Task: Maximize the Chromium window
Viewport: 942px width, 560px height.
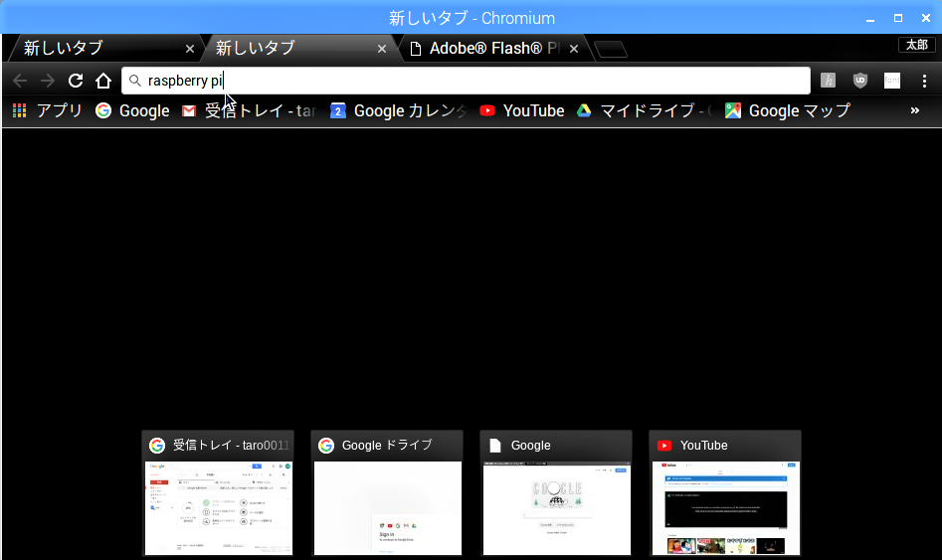Action: [x=898, y=18]
